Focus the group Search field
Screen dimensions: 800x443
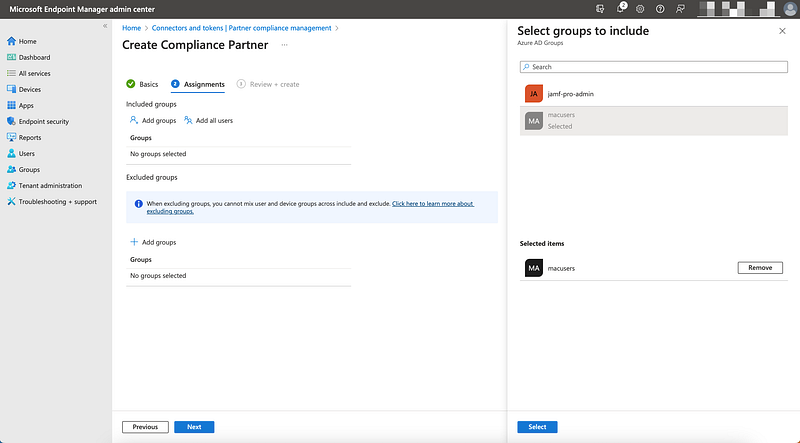click(x=654, y=67)
